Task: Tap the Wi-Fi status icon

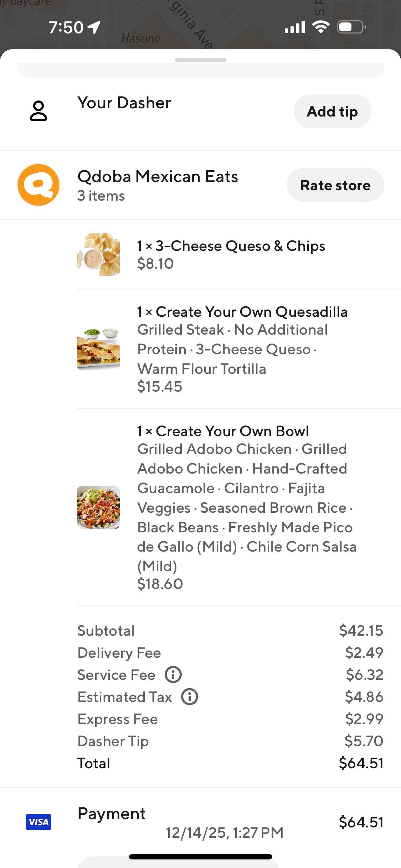Action: [x=320, y=27]
